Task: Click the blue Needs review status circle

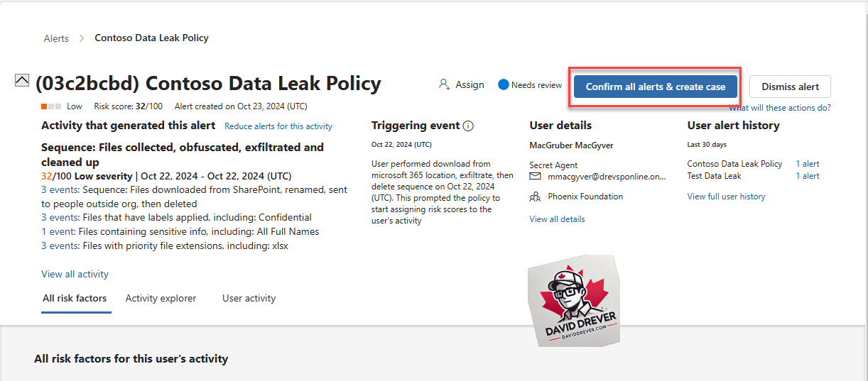Action: tap(504, 84)
